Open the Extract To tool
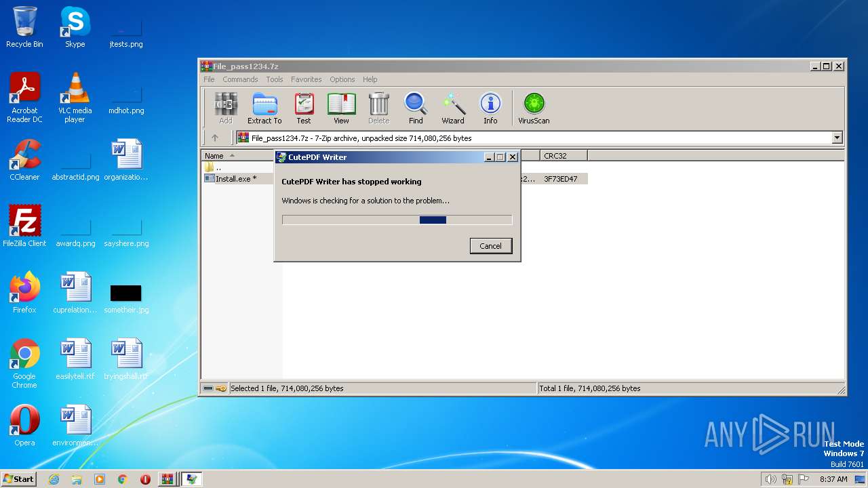868x488 pixels. click(x=264, y=108)
